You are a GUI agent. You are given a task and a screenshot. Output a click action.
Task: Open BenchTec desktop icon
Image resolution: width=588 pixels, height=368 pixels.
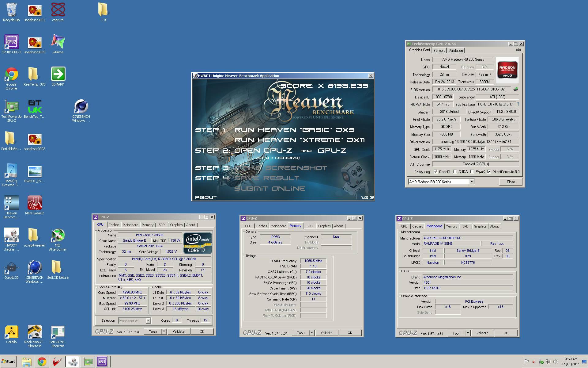[x=35, y=109]
